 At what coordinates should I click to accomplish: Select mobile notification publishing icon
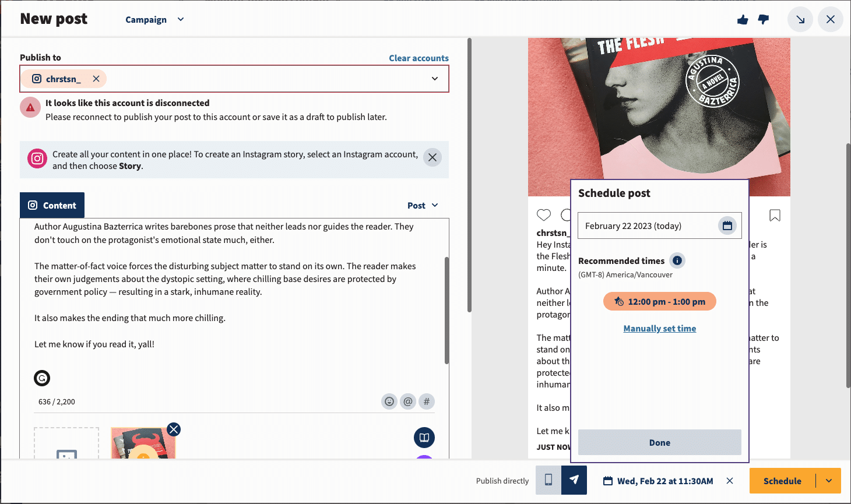click(548, 480)
